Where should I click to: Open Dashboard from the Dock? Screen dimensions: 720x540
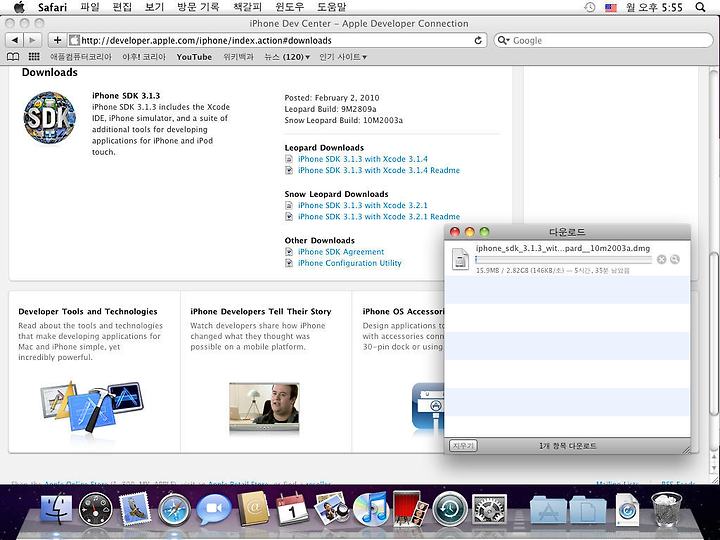[96, 509]
